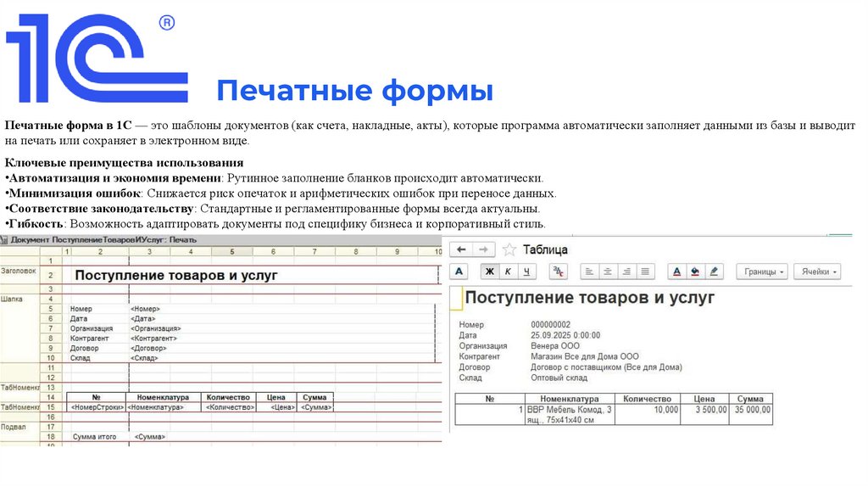Choose the fill background color icon
This screenshot has height=487, width=868.
tap(695, 271)
